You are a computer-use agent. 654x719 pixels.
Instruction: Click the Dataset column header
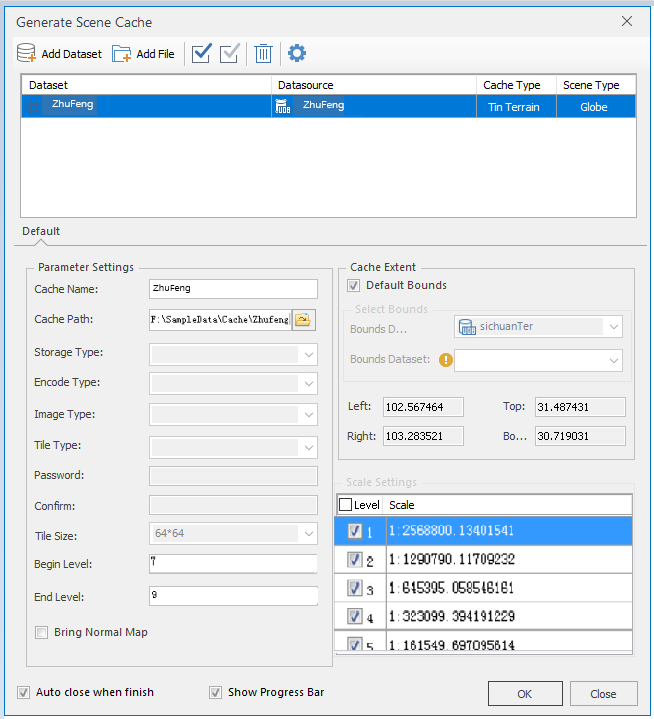click(146, 85)
